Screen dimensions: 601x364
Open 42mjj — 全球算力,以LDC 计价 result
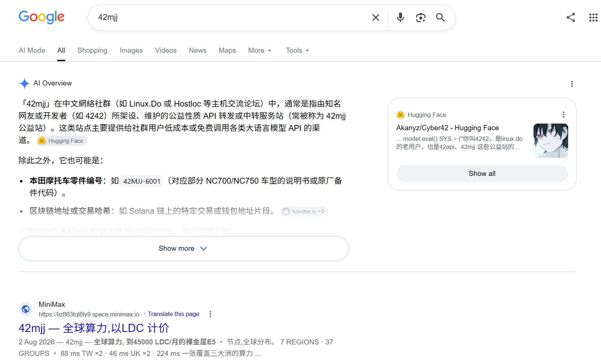94,328
